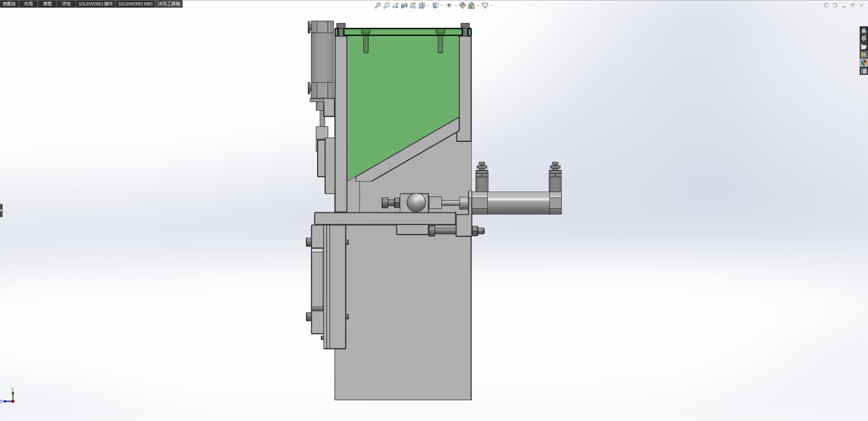Screen dimensions: 868x421
Task: Expand the Display Style dropdown arrow
Action: (442, 5)
